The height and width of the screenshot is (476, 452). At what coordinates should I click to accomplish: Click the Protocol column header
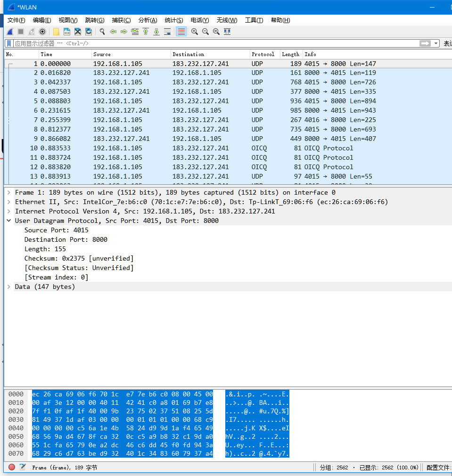point(263,54)
